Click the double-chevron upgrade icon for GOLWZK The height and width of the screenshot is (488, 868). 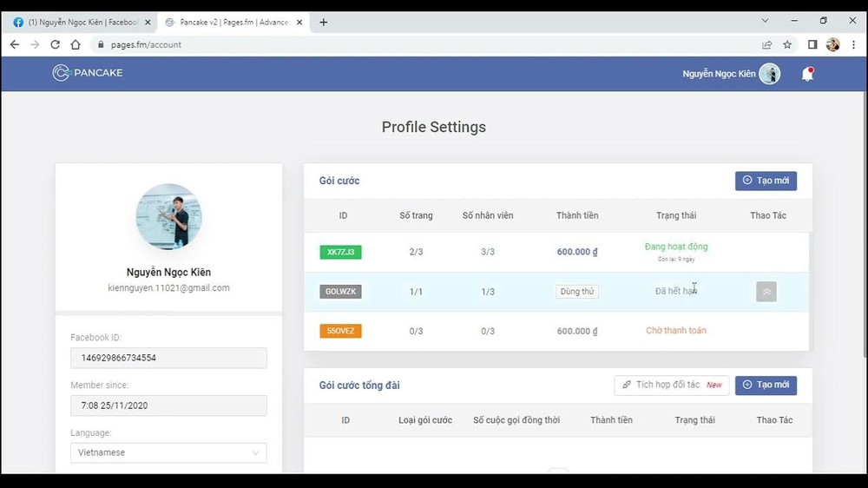coord(766,292)
